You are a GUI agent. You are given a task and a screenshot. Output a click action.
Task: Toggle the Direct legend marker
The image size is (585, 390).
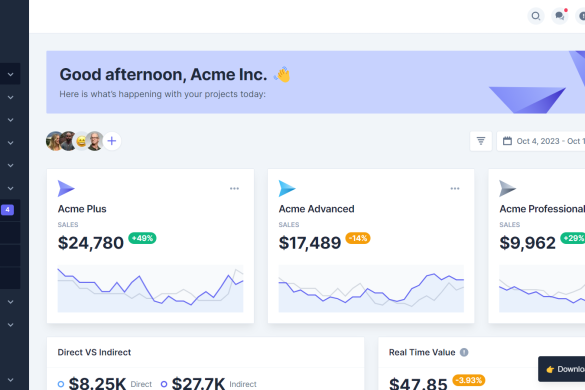[x=61, y=384]
